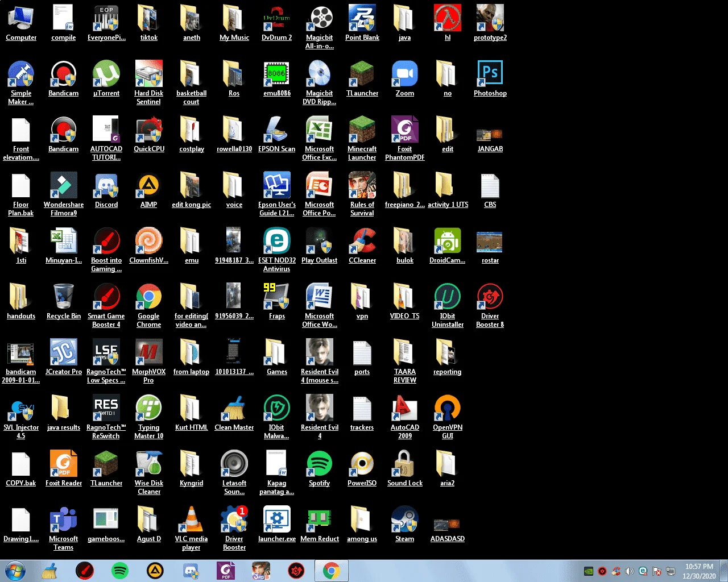Open Play Outlast shortcut
The image size is (728, 582).
tap(320, 246)
